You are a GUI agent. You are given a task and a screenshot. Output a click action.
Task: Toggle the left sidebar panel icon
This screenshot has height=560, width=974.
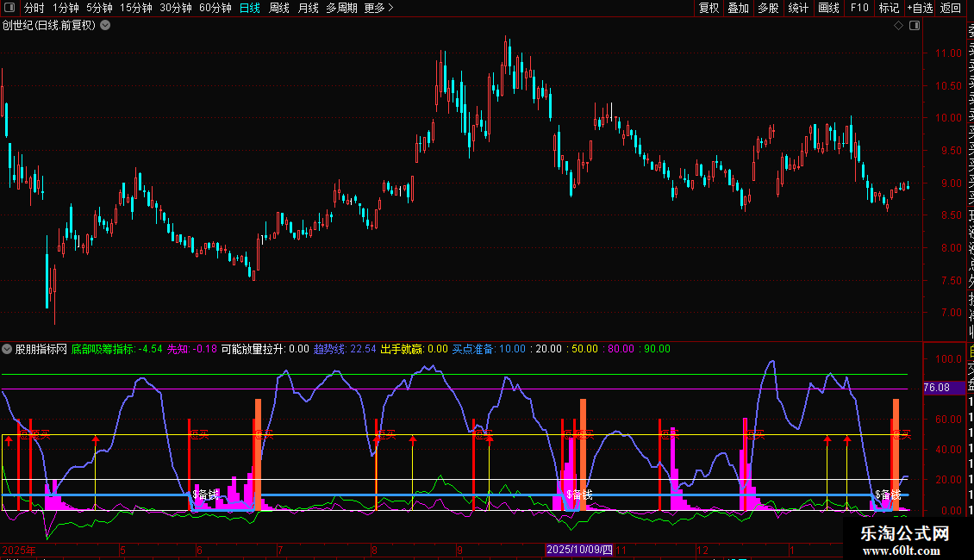[9, 8]
